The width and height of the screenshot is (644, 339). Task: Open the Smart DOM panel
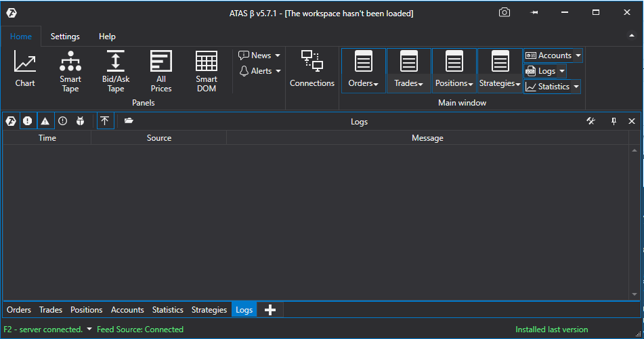(x=206, y=71)
